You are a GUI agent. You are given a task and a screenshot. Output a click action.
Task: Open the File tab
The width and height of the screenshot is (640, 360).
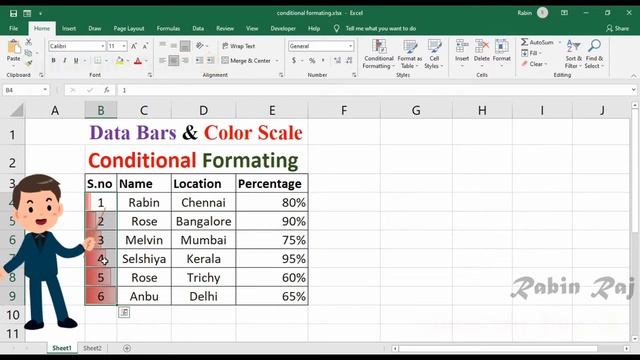click(13, 29)
